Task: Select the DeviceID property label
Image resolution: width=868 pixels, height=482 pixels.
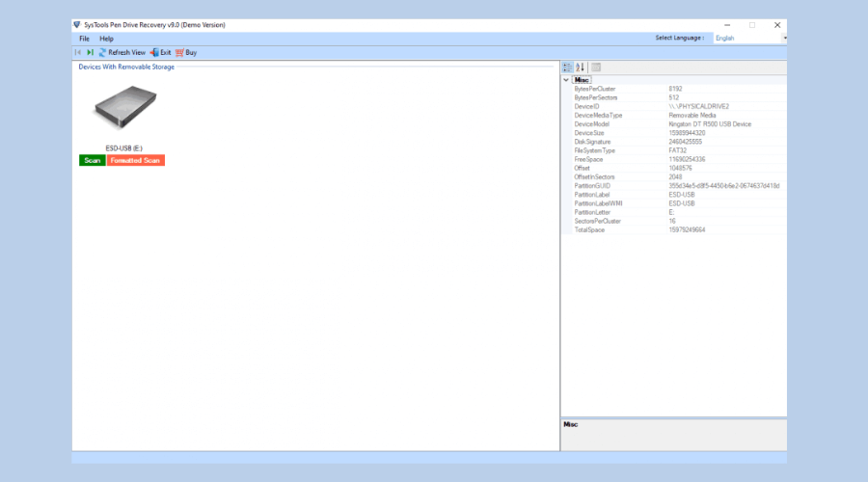Action: 586,106
